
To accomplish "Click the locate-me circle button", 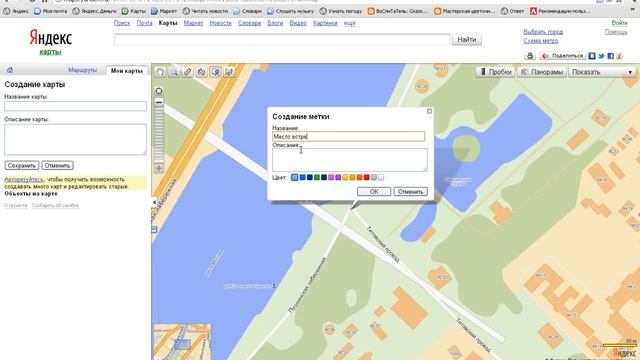I will [159, 91].
